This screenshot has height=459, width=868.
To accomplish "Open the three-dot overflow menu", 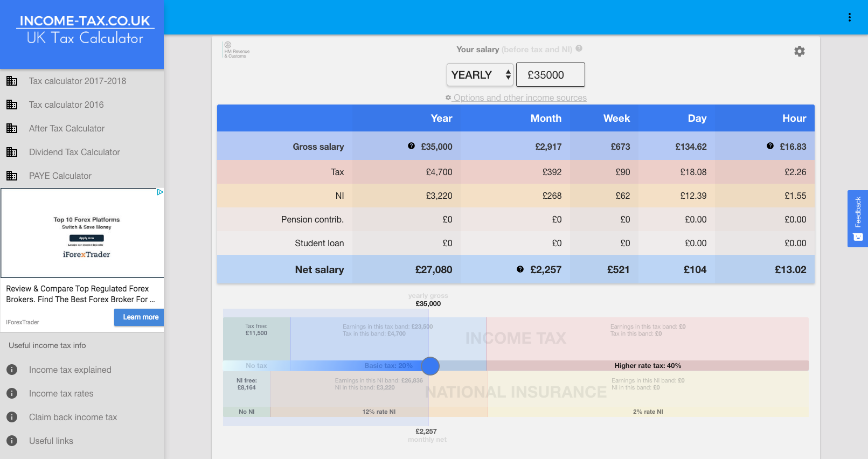I will tap(850, 17).
